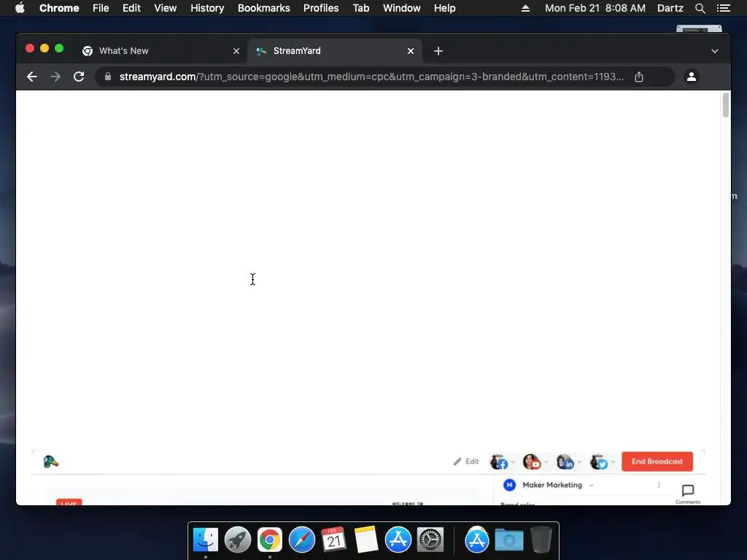
Task: Close the What's New tab
Action: 236,51
